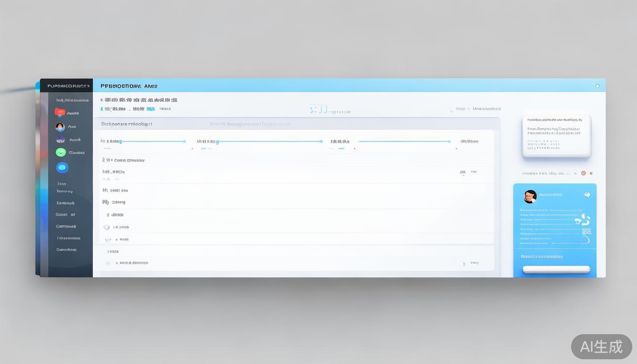This screenshot has height=364, width=637.
Task: Click the first blue slider track
Action: point(154,141)
